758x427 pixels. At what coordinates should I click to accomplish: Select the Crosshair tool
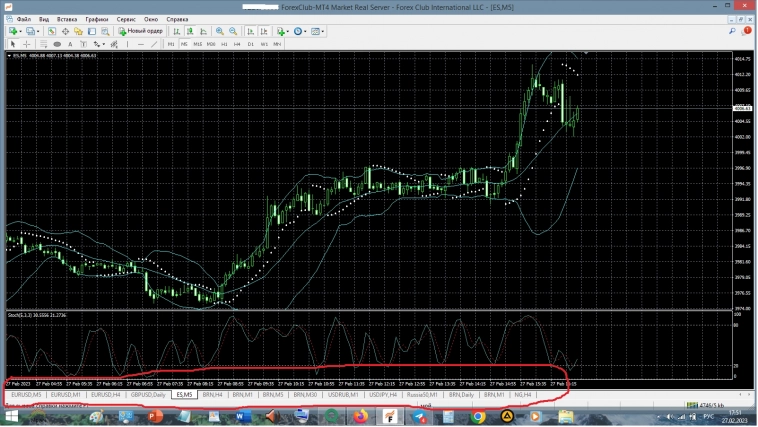(26, 45)
